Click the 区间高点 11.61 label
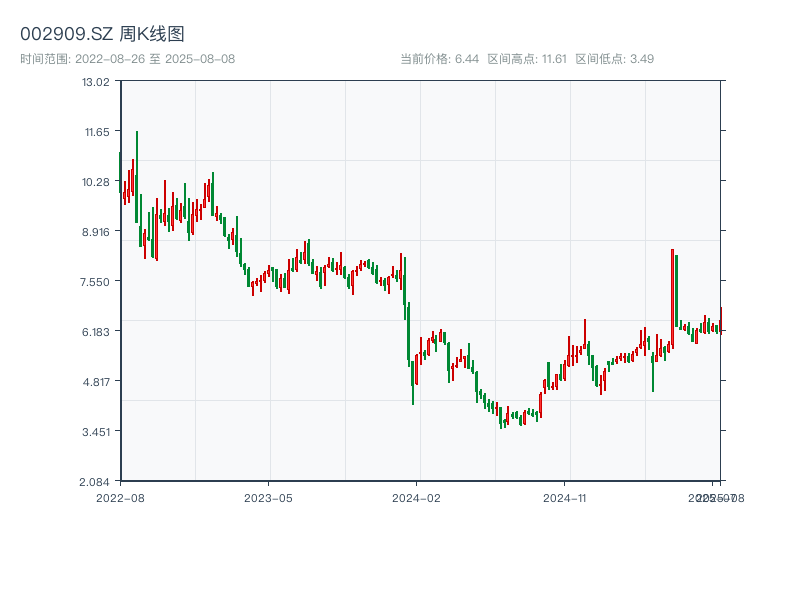This screenshot has width=800, height=600. [x=527, y=59]
